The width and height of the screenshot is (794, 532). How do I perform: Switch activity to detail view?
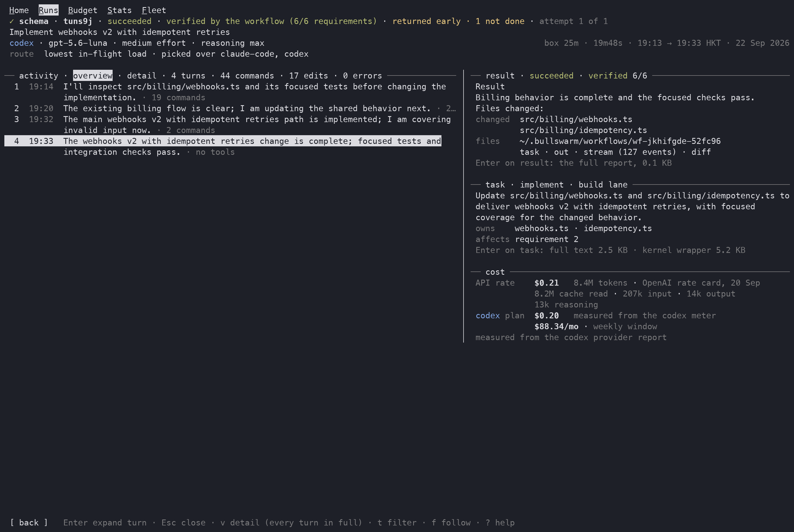[x=142, y=75]
